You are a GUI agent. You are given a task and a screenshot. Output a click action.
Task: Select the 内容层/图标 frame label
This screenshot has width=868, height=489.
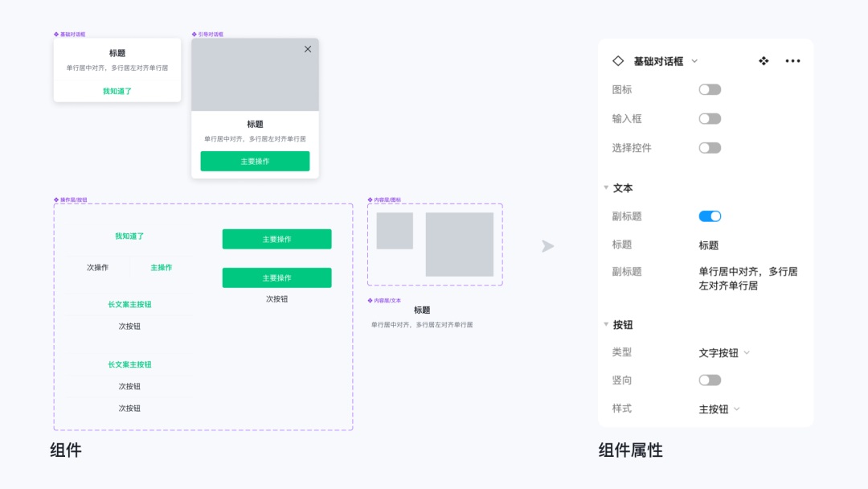pyautogui.click(x=387, y=200)
